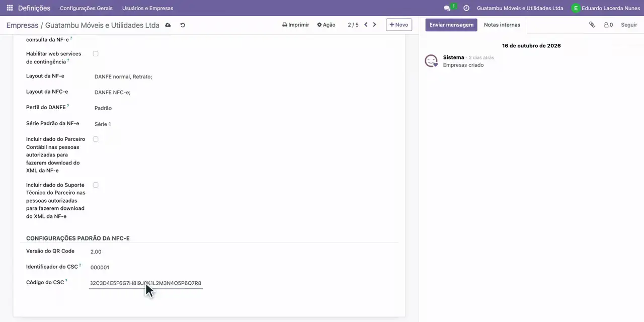Discard changes with the undo icon
This screenshot has width=644, height=322.
coord(183,25)
